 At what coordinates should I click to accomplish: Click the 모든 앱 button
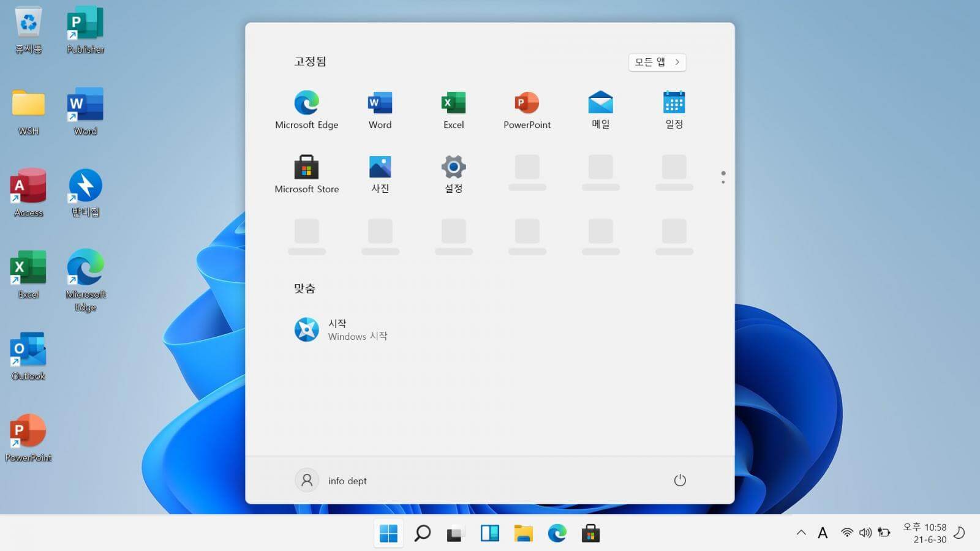[x=657, y=62]
